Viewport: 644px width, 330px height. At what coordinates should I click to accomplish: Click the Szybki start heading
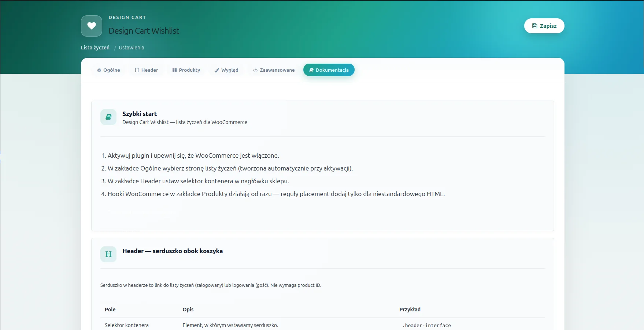pyautogui.click(x=140, y=114)
